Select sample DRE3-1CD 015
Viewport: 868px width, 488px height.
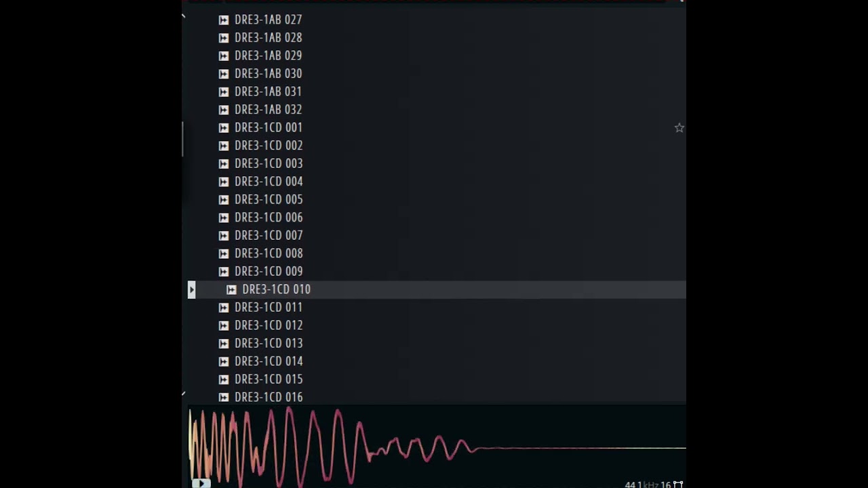point(269,379)
